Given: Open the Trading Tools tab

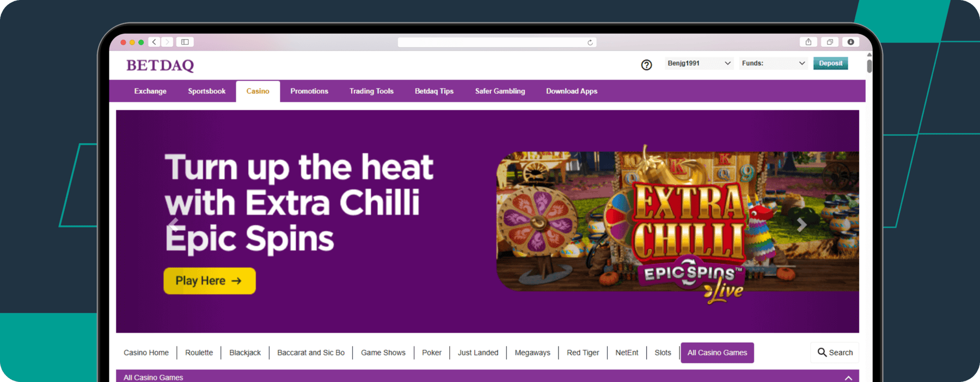Looking at the screenshot, I should point(371,91).
